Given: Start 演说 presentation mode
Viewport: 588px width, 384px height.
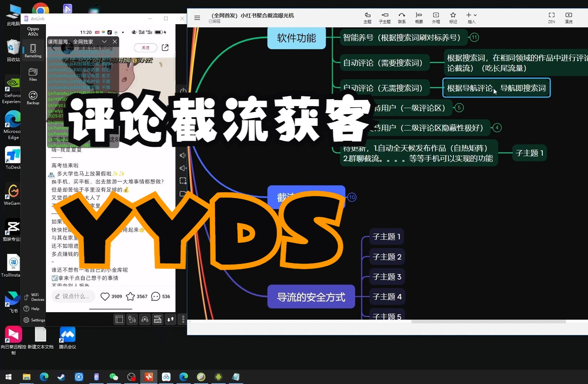Looking at the screenshot, I should coord(569,17).
